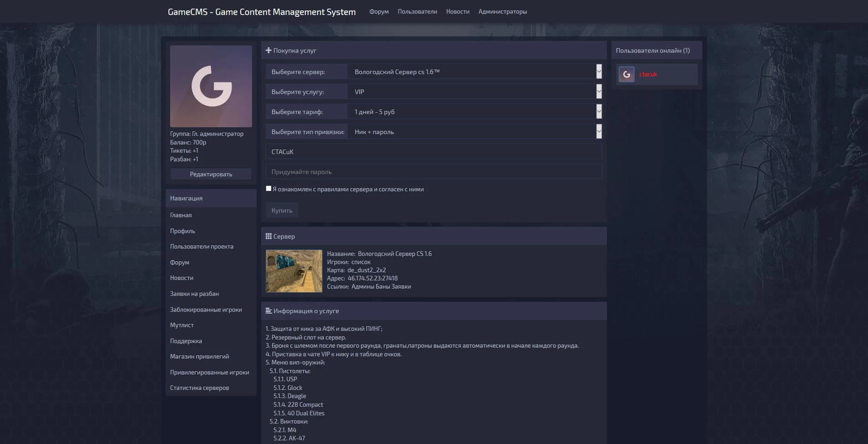
Task: Open Пользователи in the top navigation bar
Action: [417, 12]
